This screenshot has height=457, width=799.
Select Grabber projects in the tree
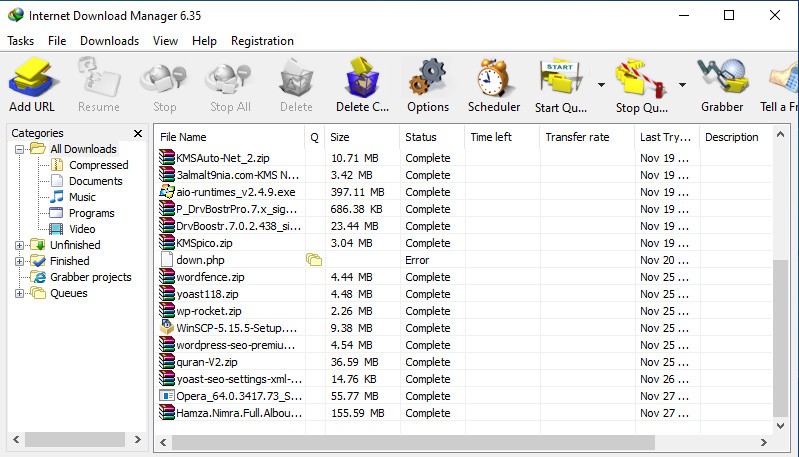pyautogui.click(x=90, y=277)
